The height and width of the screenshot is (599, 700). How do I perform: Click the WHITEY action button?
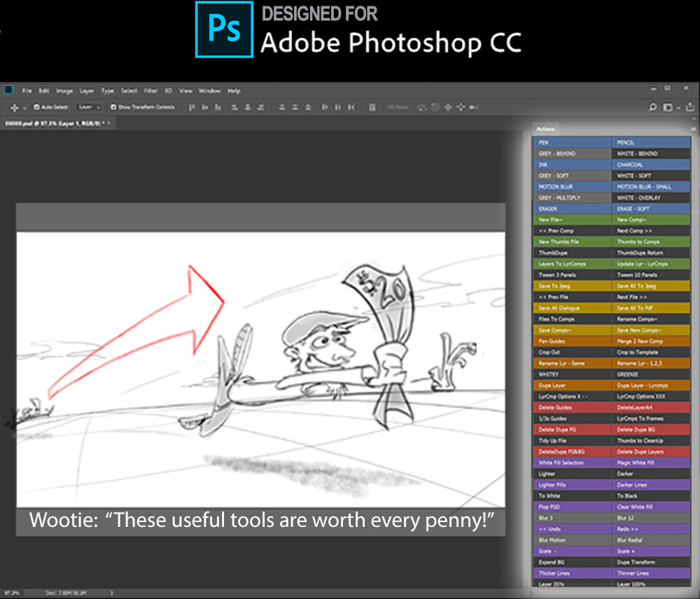pyautogui.click(x=573, y=374)
